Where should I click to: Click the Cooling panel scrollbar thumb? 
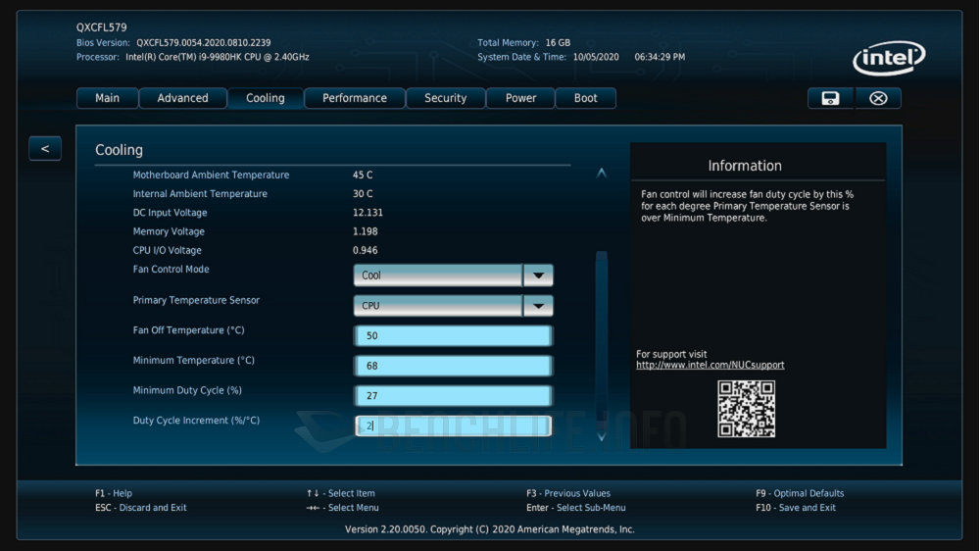(602, 334)
